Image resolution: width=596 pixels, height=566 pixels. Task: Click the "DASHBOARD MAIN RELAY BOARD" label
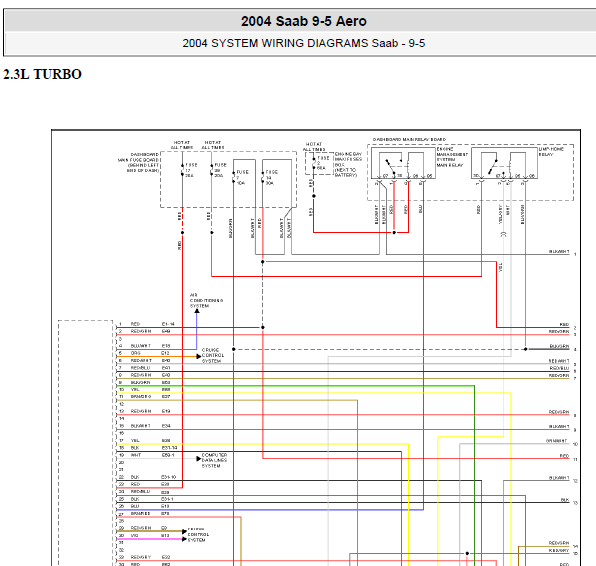(x=409, y=140)
